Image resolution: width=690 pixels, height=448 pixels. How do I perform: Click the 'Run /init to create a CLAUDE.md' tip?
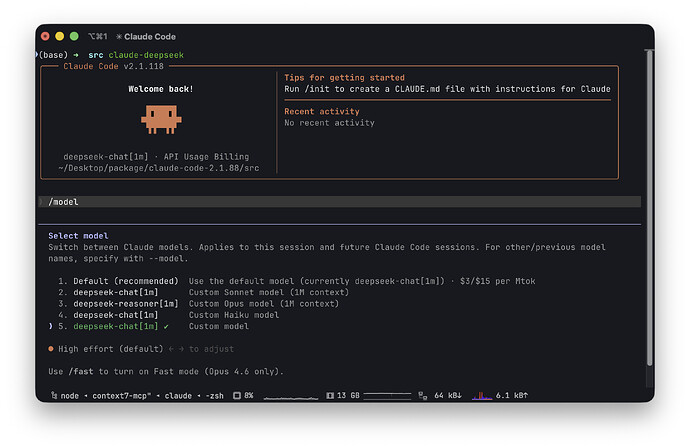(x=447, y=89)
